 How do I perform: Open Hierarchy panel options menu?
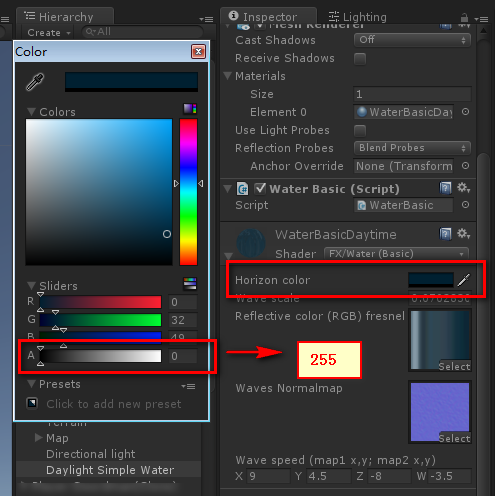(x=206, y=19)
